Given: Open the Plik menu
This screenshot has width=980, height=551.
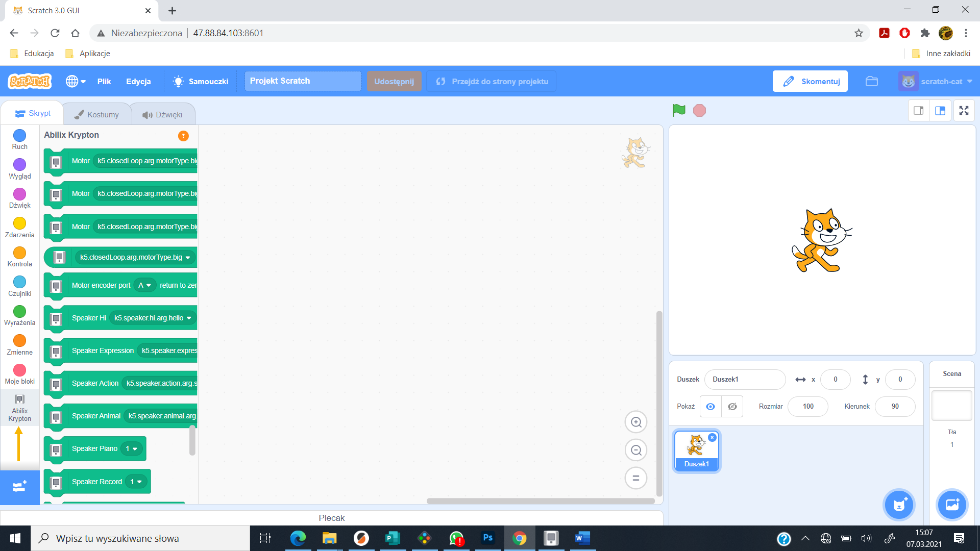Looking at the screenshot, I should 104,81.
